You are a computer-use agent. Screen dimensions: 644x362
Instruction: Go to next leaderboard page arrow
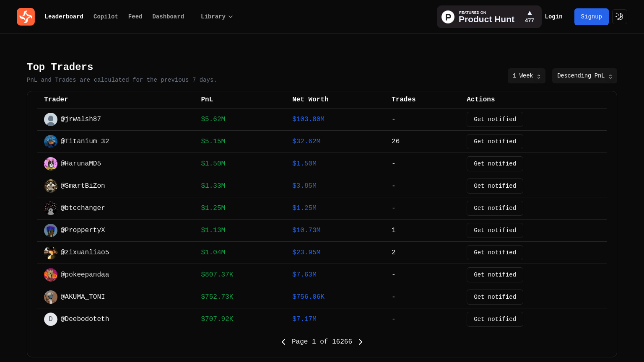[360, 342]
